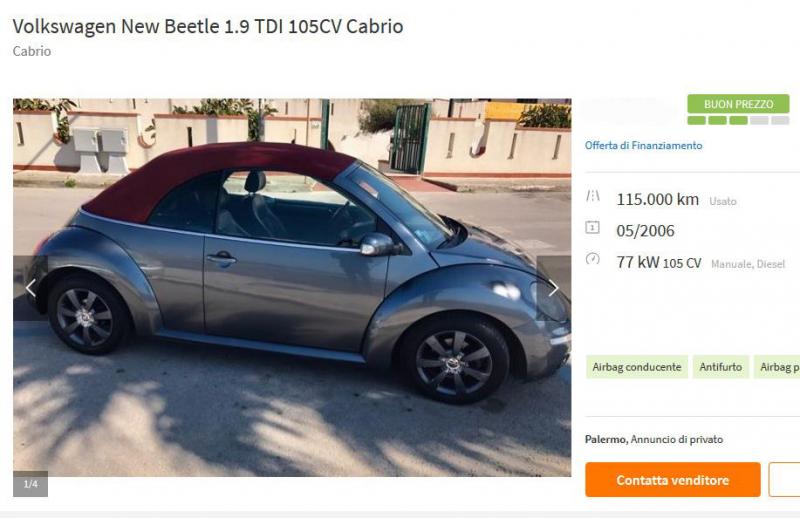
Task: Open the Offerta di Finanziamento link
Action: point(643,145)
